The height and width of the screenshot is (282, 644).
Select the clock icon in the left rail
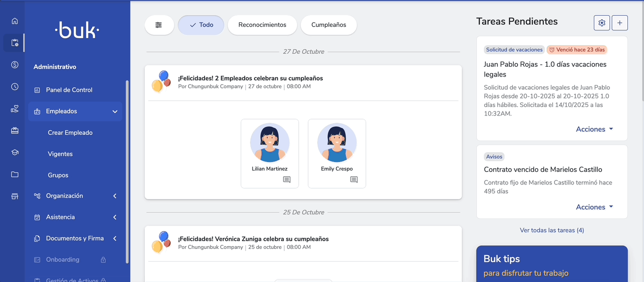click(15, 87)
